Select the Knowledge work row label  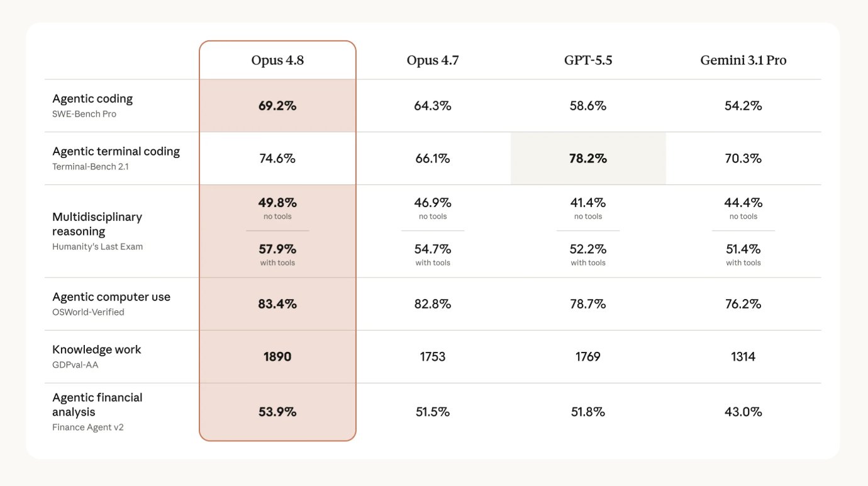(x=97, y=350)
